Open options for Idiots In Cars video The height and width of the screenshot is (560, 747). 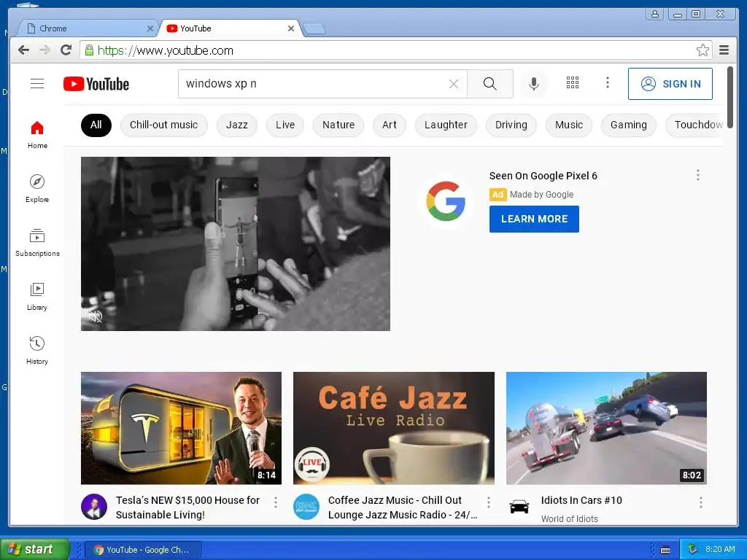pos(701,502)
